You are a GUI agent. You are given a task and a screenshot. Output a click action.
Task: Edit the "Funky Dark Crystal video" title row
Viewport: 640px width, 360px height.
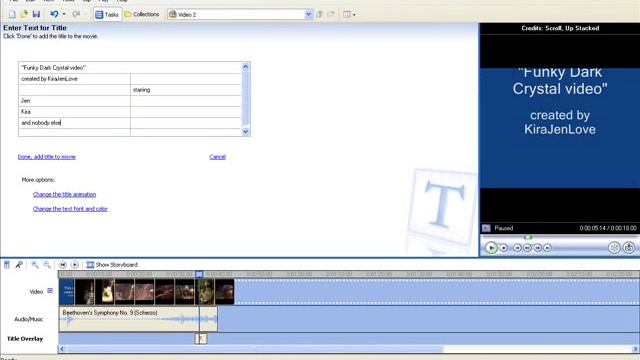tap(130, 68)
